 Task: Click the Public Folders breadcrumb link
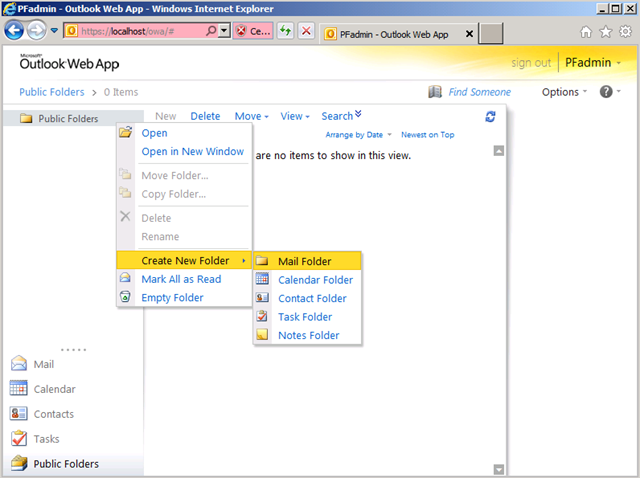pos(52,92)
